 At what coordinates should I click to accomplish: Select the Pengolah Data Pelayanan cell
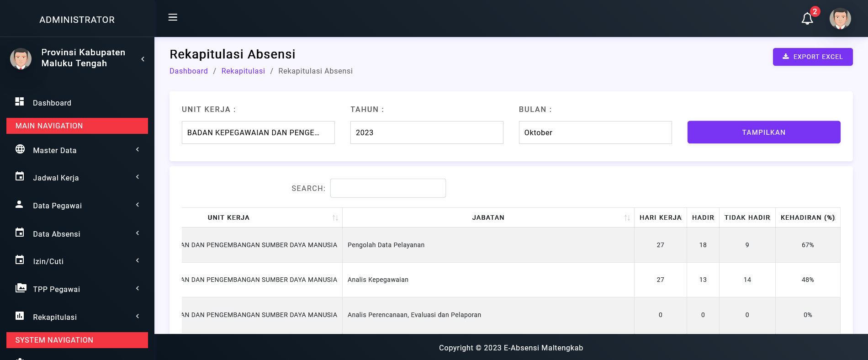[488, 245]
